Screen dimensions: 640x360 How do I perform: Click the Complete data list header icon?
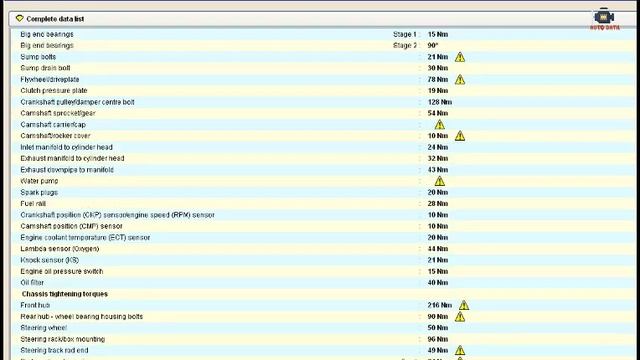click(x=20, y=18)
